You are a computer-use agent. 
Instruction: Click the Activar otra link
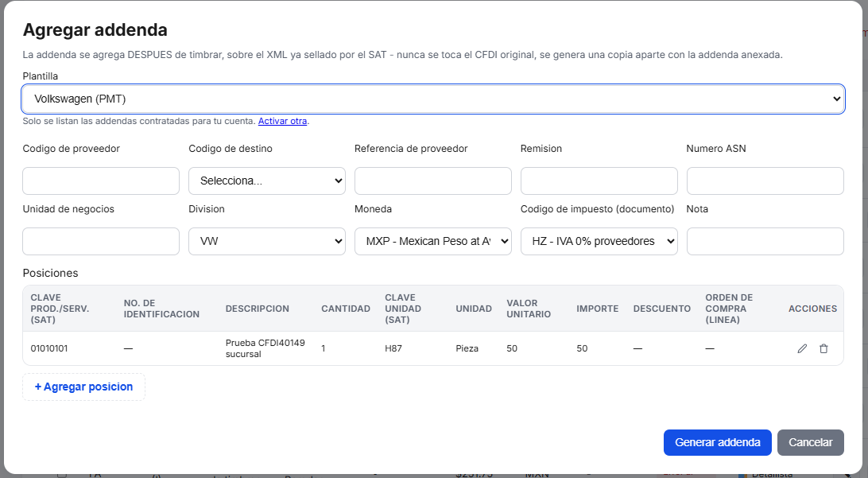tap(282, 121)
